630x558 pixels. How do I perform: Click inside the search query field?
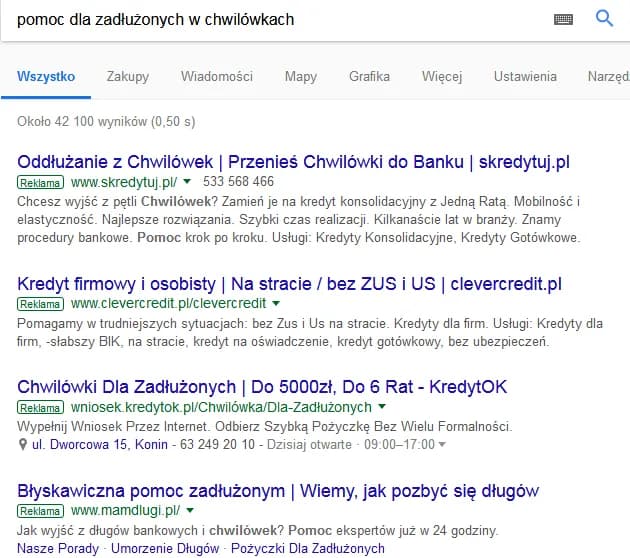280,19
